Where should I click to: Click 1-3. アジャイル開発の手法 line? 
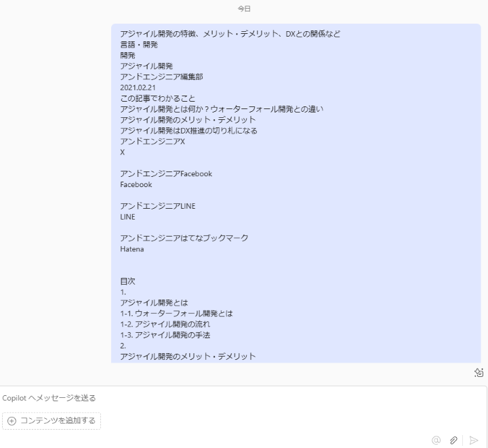pos(165,335)
